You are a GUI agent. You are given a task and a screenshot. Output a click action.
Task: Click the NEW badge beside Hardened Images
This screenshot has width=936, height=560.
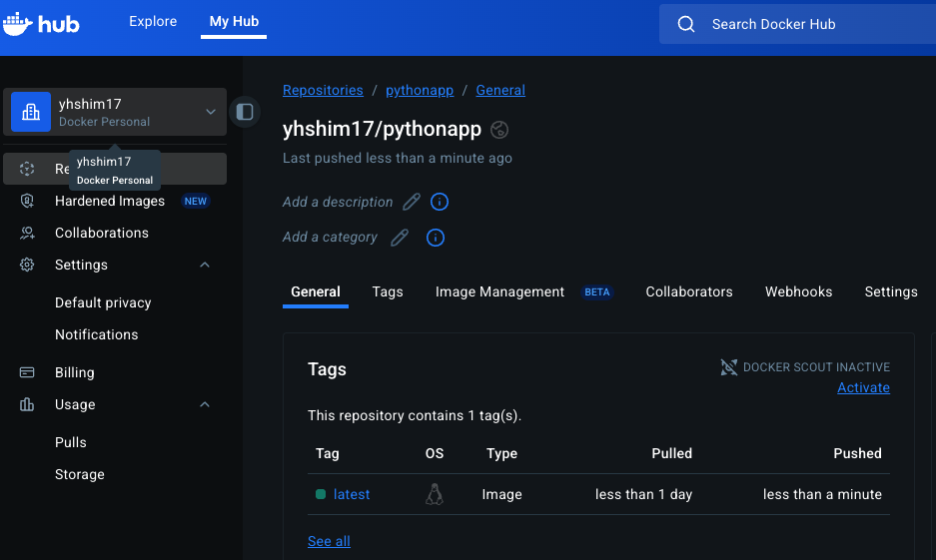pos(195,202)
